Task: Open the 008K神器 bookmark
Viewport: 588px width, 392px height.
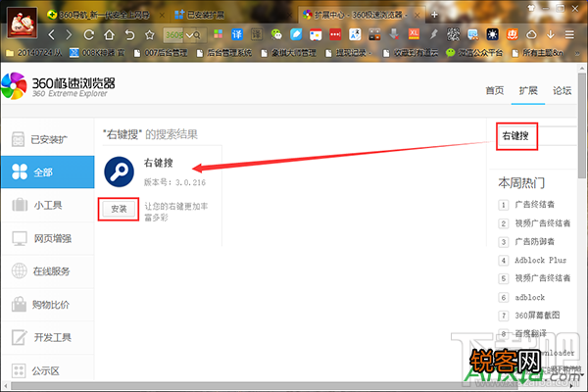Action: point(97,53)
